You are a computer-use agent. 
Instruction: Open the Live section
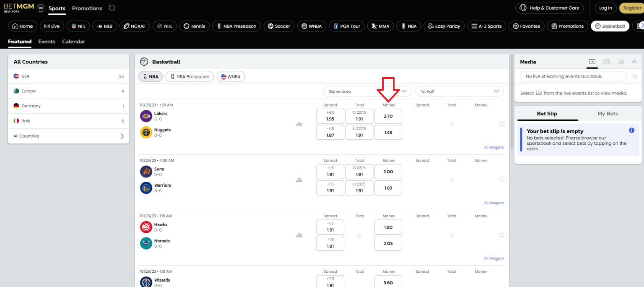(52, 26)
